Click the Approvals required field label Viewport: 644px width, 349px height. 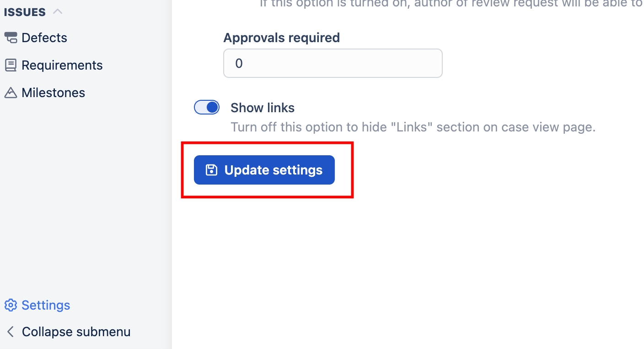click(x=281, y=38)
